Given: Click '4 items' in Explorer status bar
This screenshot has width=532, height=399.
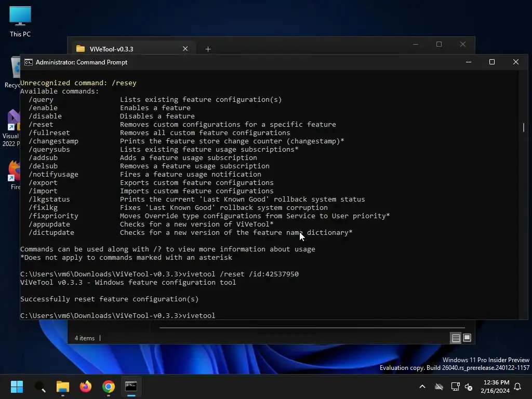Looking at the screenshot, I should tap(85, 338).
